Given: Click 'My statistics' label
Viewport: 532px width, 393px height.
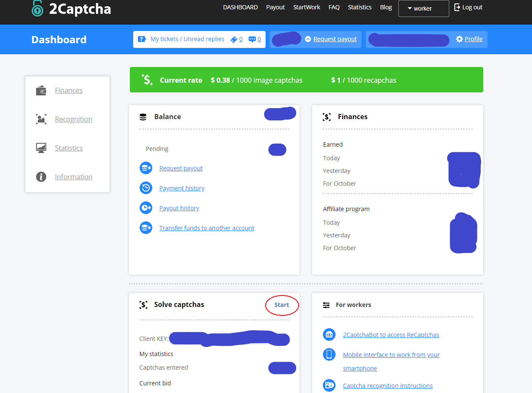Looking at the screenshot, I should coord(156,354).
